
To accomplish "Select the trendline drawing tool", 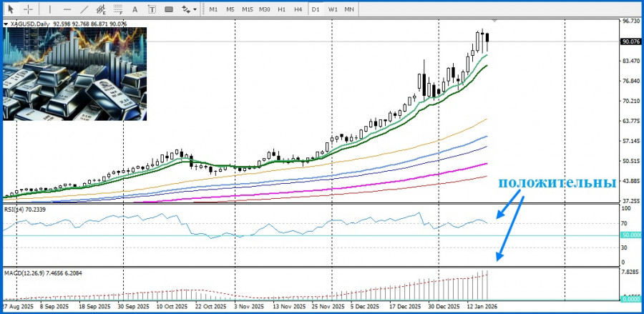I will 85,9.
